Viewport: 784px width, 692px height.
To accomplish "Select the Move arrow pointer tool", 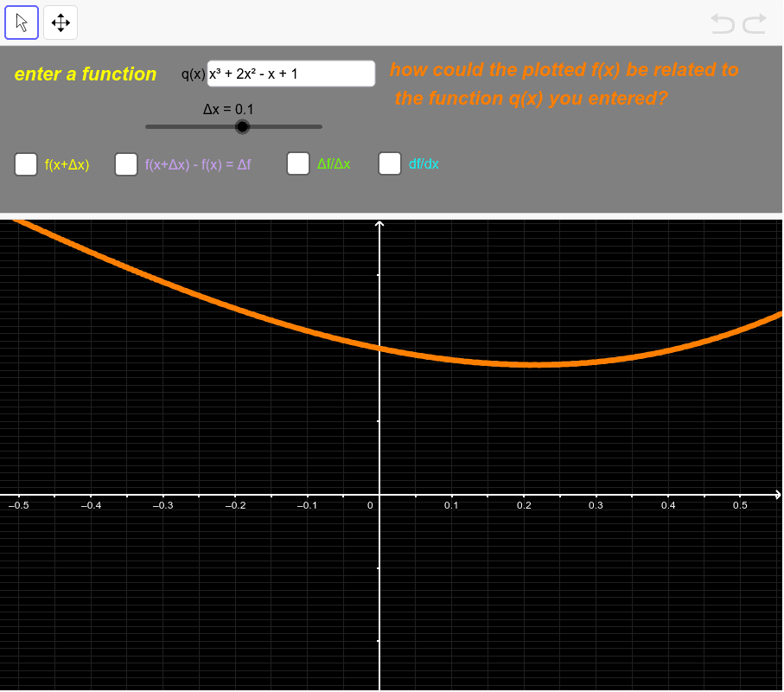I will [x=22, y=22].
